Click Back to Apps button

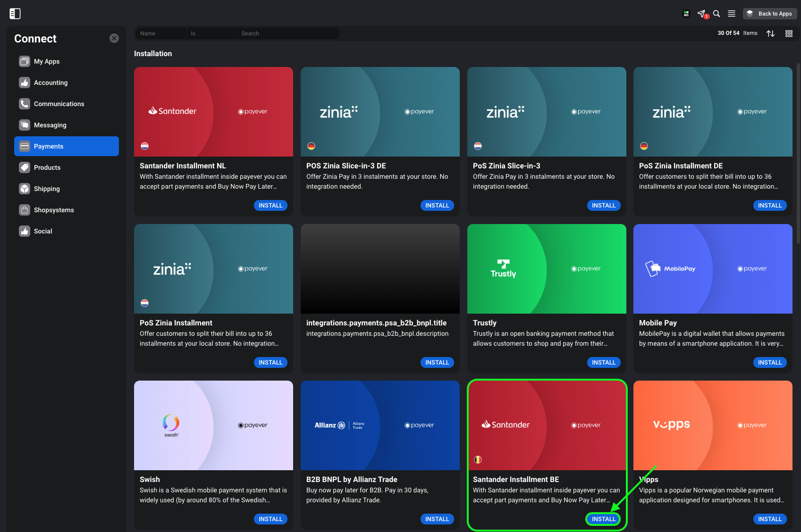770,14
